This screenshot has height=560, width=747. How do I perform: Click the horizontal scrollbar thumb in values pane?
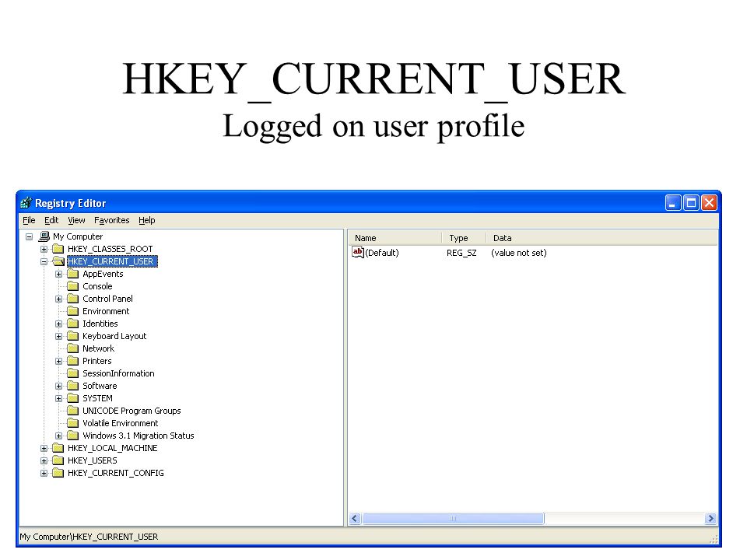click(x=453, y=519)
